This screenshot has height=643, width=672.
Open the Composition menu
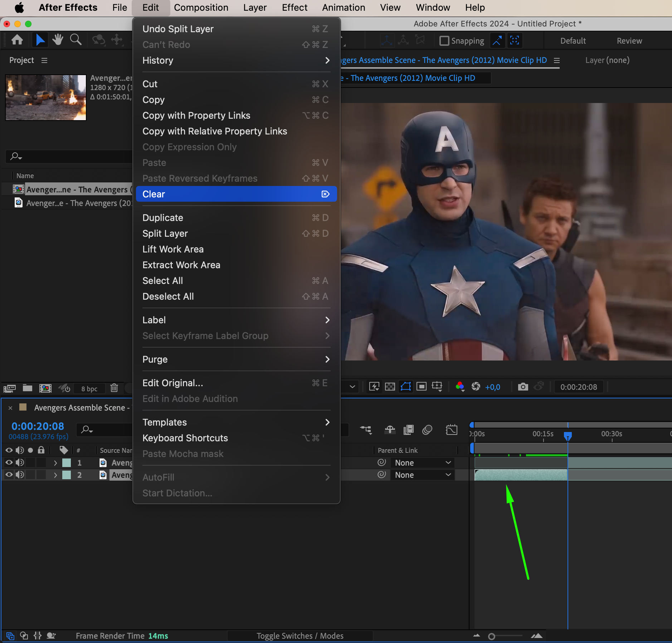coord(201,8)
